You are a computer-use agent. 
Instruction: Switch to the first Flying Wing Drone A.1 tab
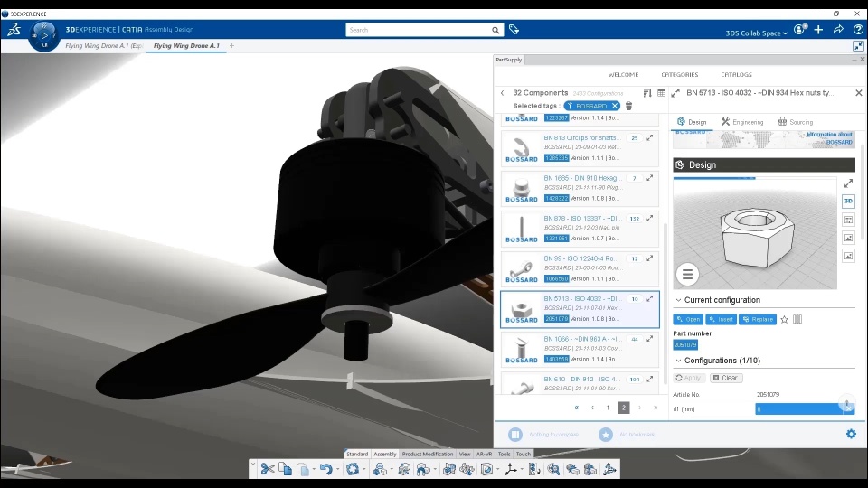pyautogui.click(x=103, y=45)
